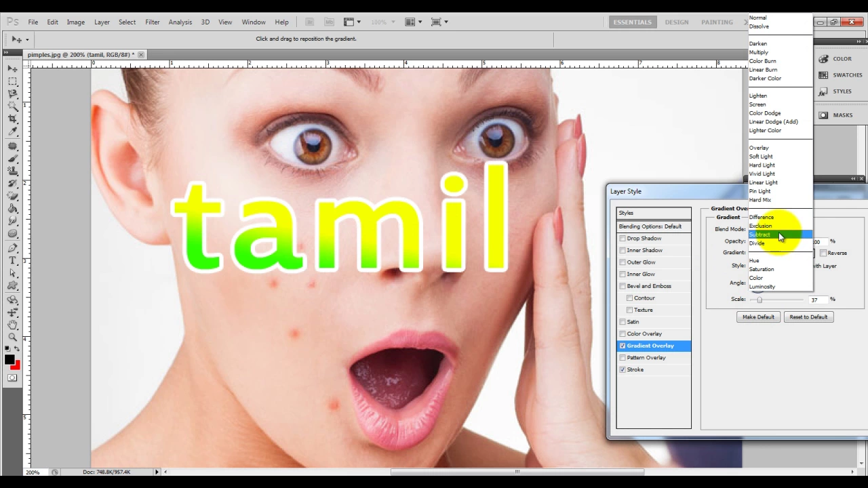
Task: Select the Hand tool
Action: 12,325
